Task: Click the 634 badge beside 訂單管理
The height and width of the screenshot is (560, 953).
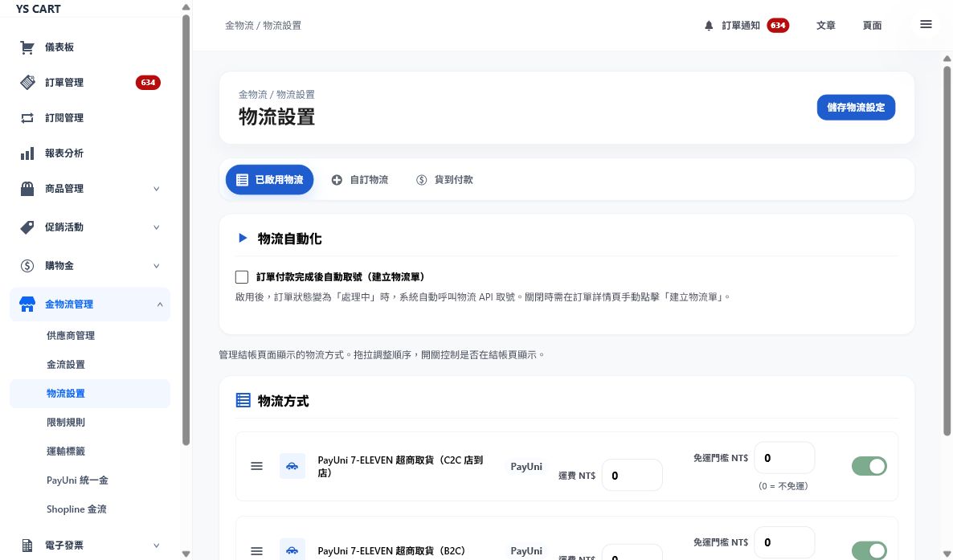Action: [148, 83]
